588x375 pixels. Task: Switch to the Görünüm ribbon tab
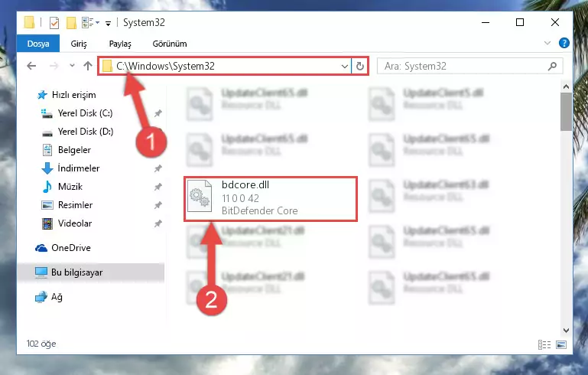170,44
